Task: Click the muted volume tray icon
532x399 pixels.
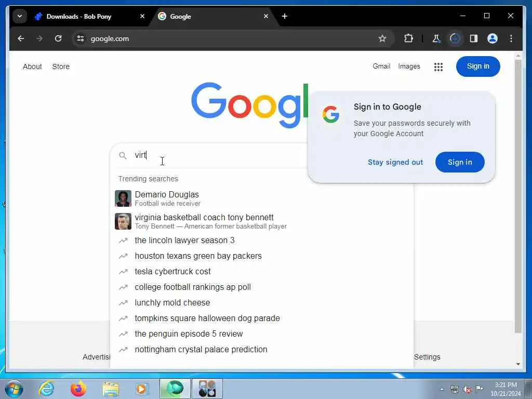Action: tap(467, 390)
